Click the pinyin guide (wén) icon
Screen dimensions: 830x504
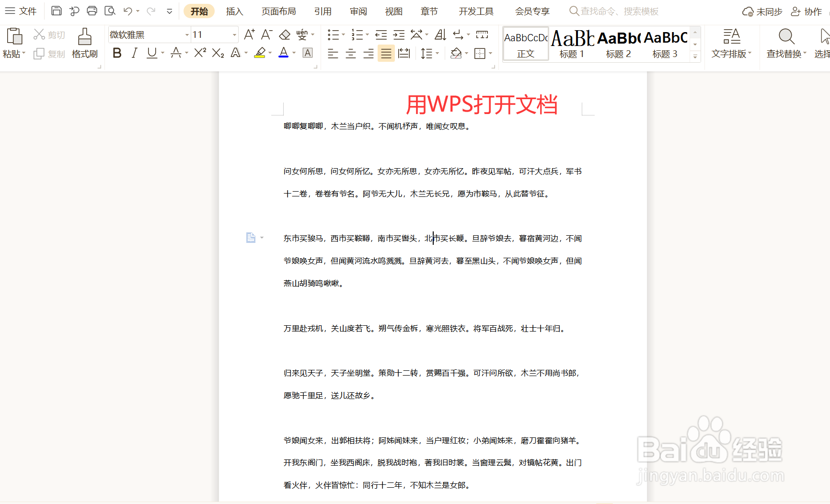302,34
